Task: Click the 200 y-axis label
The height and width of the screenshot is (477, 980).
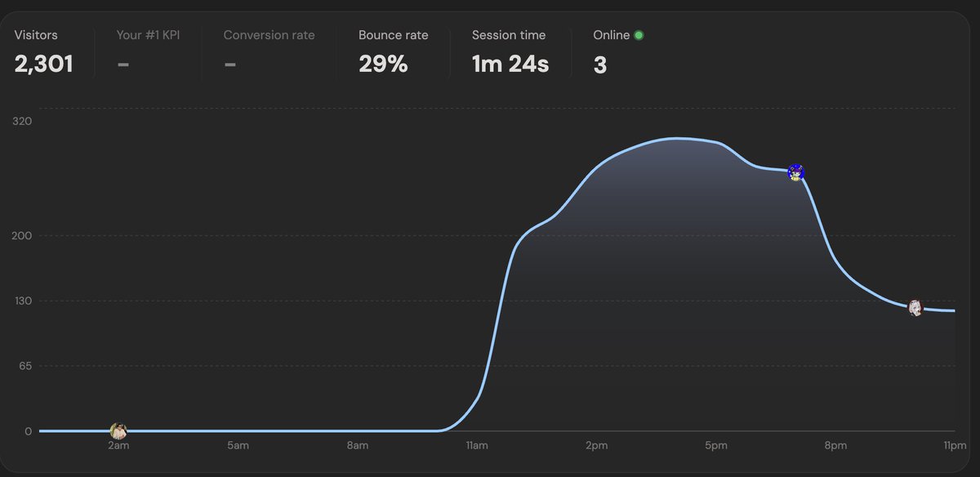Action: pos(22,236)
